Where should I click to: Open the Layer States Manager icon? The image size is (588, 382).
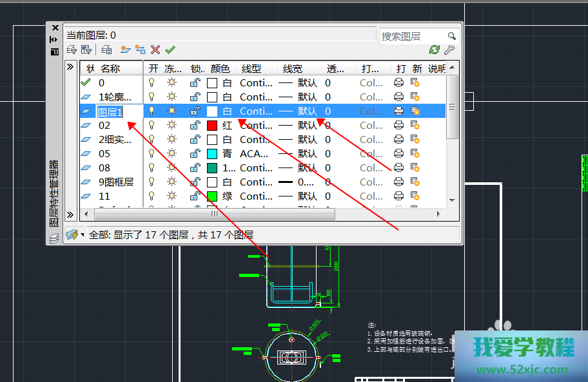point(106,50)
